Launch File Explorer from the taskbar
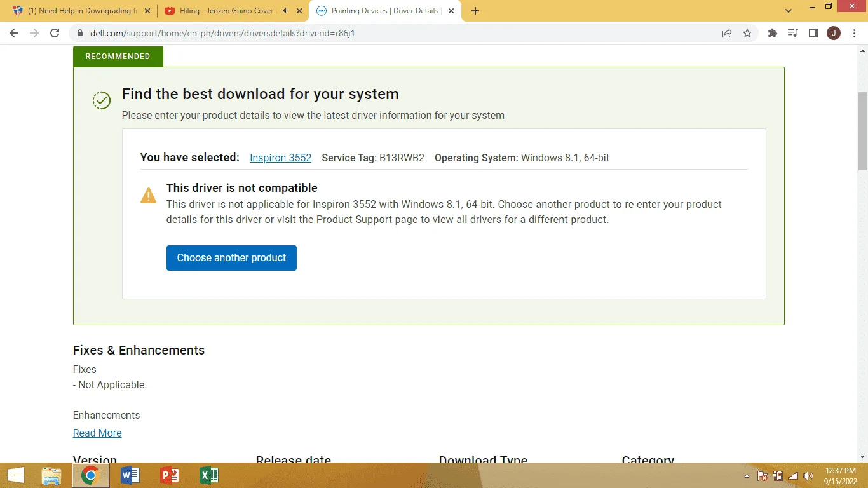Viewport: 868px width, 488px height. (x=51, y=475)
